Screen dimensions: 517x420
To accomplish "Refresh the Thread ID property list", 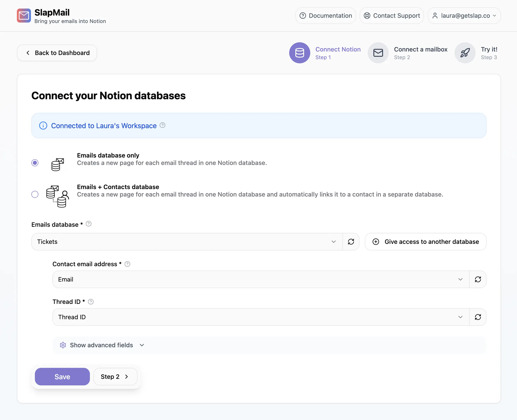I will tap(478, 317).
